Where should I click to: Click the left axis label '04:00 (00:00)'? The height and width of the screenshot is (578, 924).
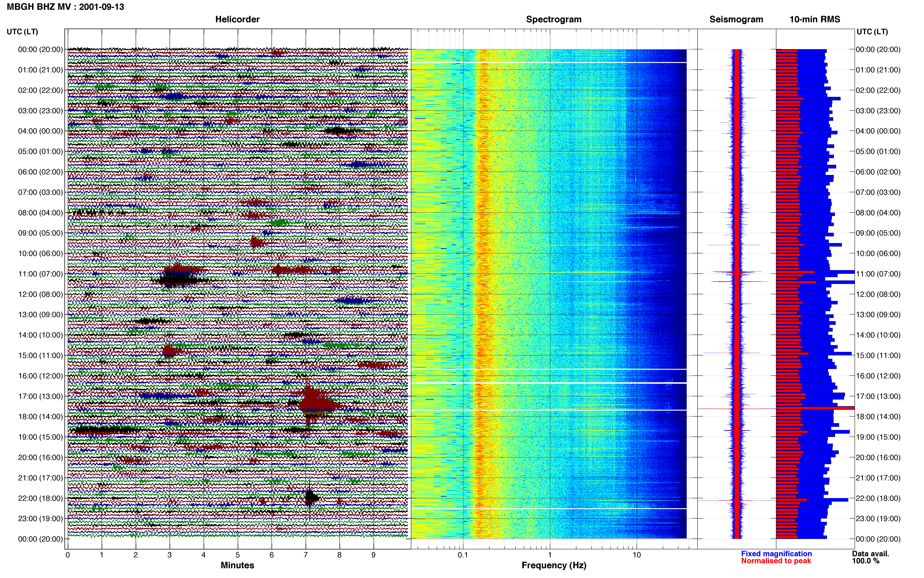[x=41, y=131]
